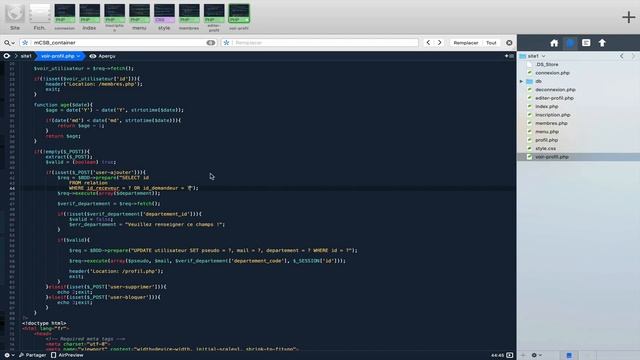Image resolution: width=640 pixels, height=360 pixels.
Task: Go to previous search match
Action: [x=428, y=42]
